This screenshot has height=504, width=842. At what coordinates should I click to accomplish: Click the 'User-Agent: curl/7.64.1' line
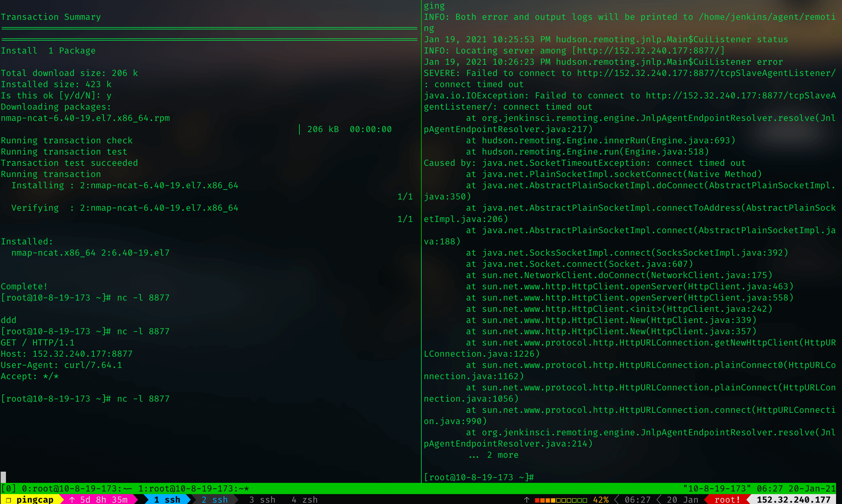point(61,365)
